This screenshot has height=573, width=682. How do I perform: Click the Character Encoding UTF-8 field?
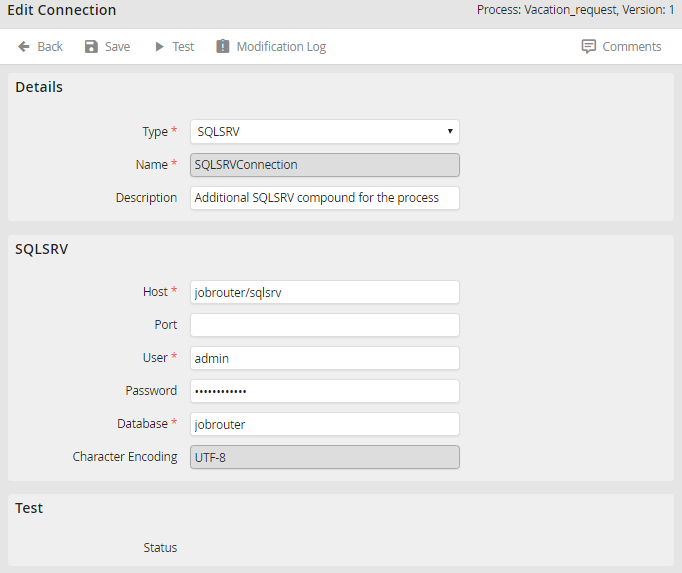pyautogui.click(x=324, y=457)
